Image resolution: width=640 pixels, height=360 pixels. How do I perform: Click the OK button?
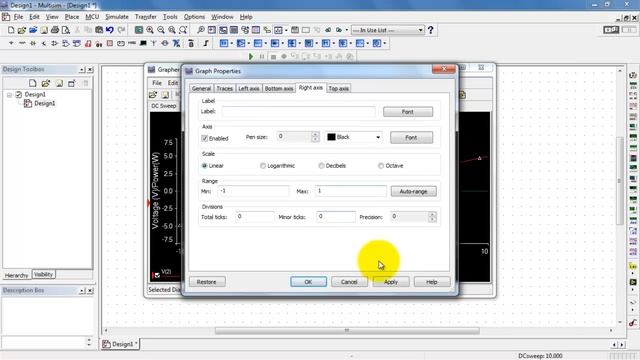pyautogui.click(x=308, y=282)
